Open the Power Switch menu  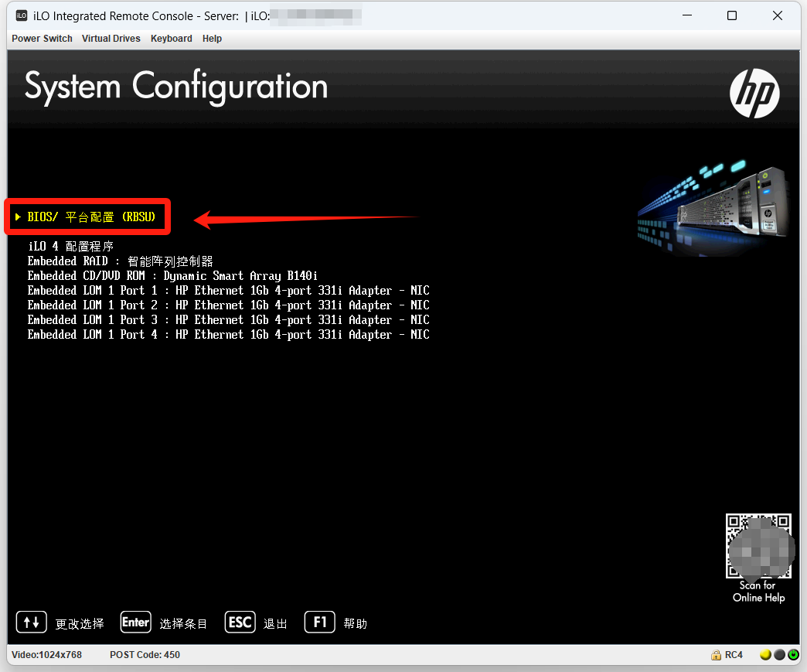click(42, 39)
